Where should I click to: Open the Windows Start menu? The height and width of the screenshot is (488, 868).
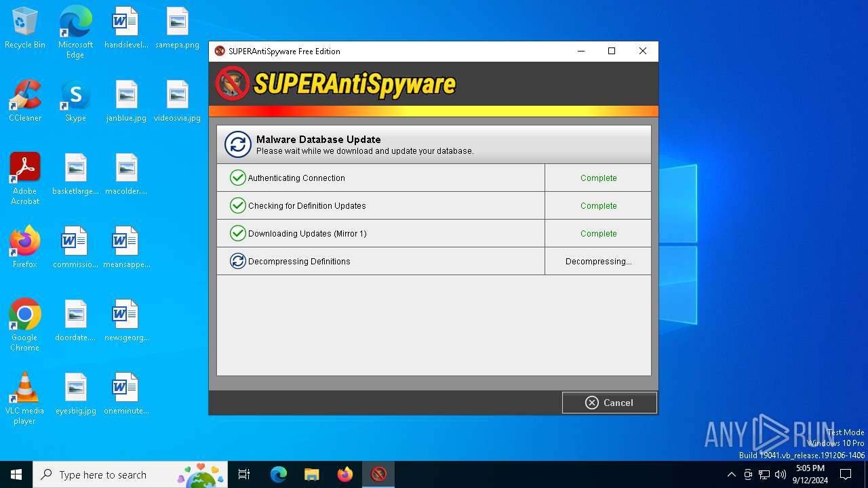pyautogui.click(x=16, y=474)
